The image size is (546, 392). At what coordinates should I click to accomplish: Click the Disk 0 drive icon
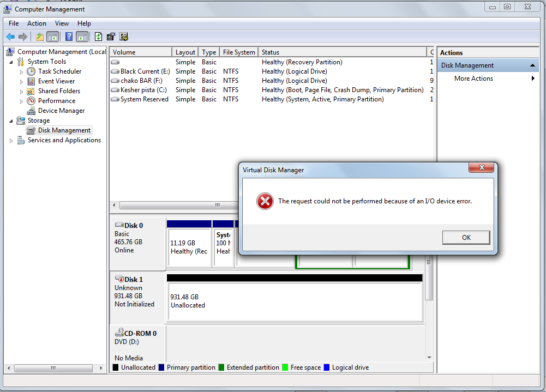tap(119, 225)
